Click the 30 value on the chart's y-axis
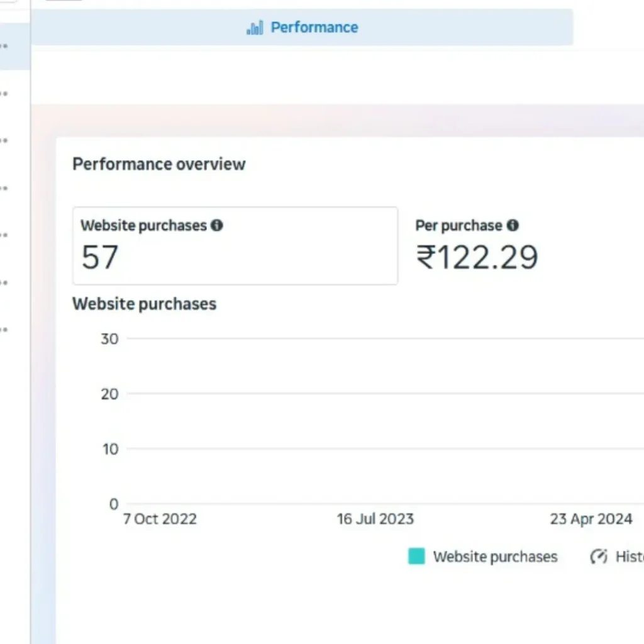The image size is (644, 644). tap(109, 339)
